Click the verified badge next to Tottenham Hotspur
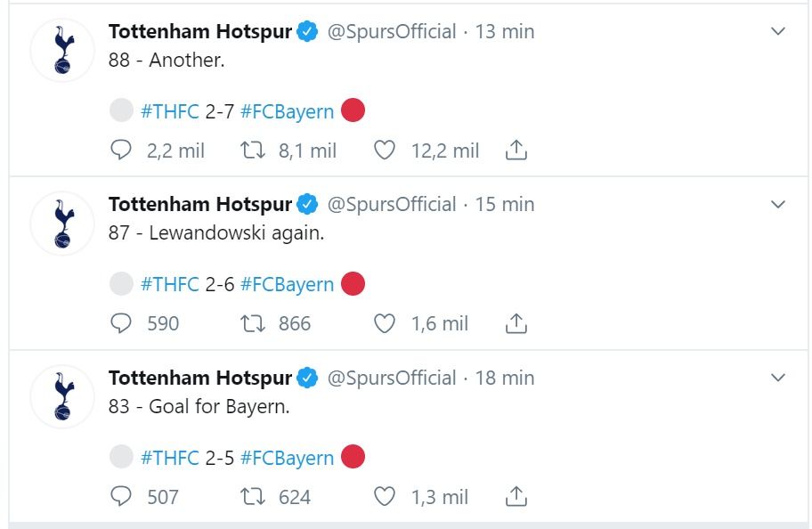This screenshot has height=529, width=812. pyautogui.click(x=305, y=29)
